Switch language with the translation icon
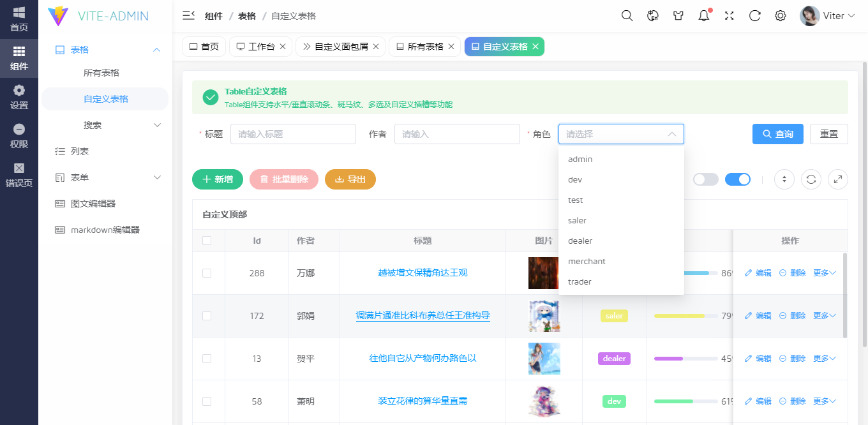 [x=652, y=15]
